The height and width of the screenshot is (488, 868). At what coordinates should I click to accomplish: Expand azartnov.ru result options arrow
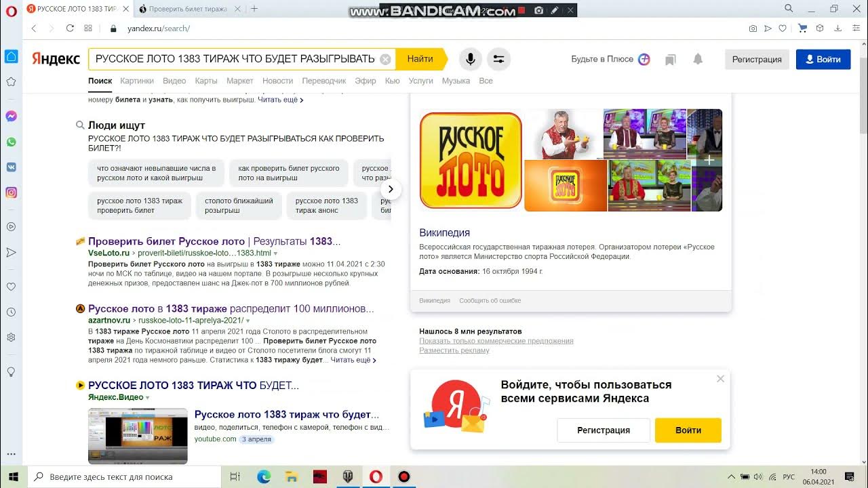(x=248, y=321)
